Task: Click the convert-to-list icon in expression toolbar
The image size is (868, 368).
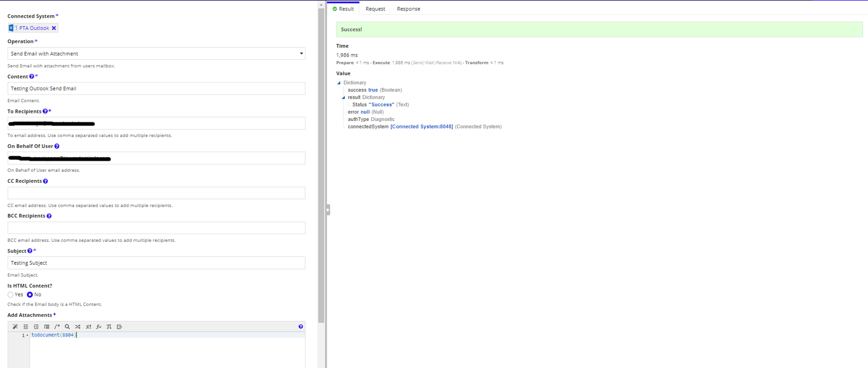Action: pos(47,327)
